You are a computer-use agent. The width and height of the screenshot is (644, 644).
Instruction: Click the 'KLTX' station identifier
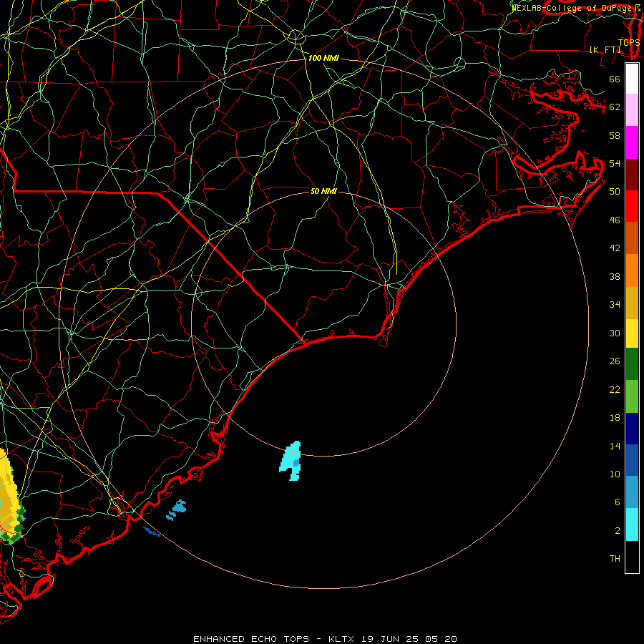[x=343, y=639]
